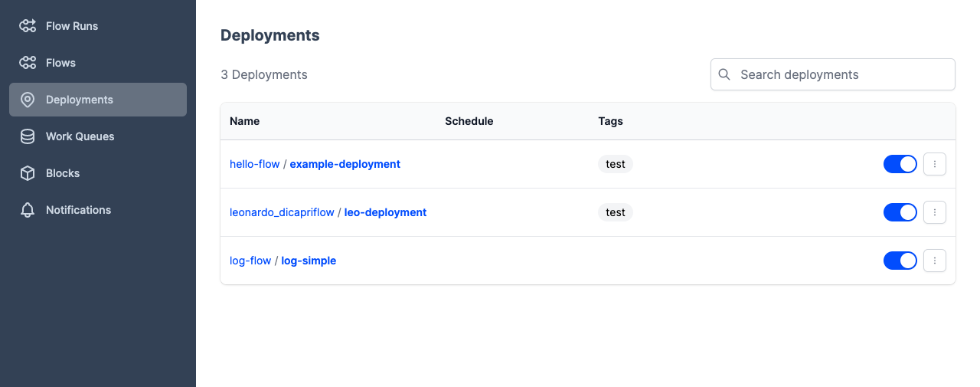Click the '3 Deployments' count text
The height and width of the screenshot is (387, 980).
(x=264, y=74)
